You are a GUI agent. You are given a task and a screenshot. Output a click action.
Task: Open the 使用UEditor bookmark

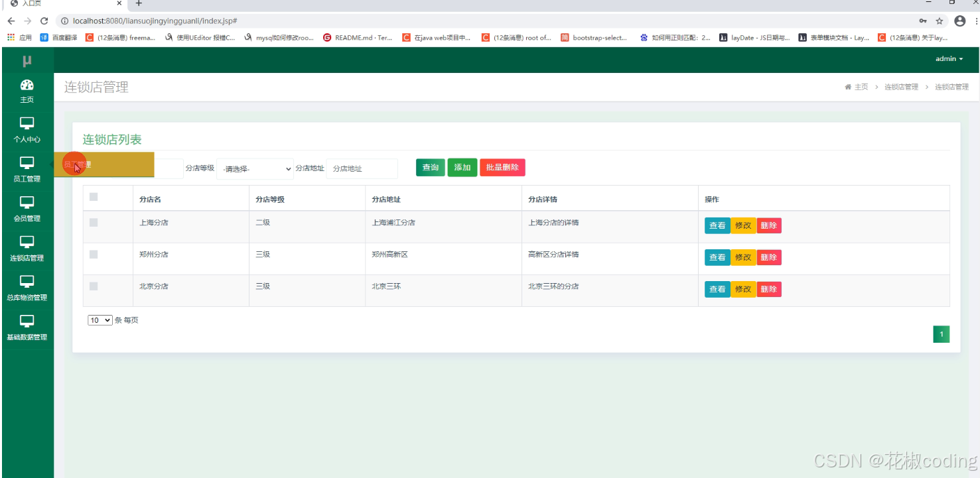[x=200, y=38]
